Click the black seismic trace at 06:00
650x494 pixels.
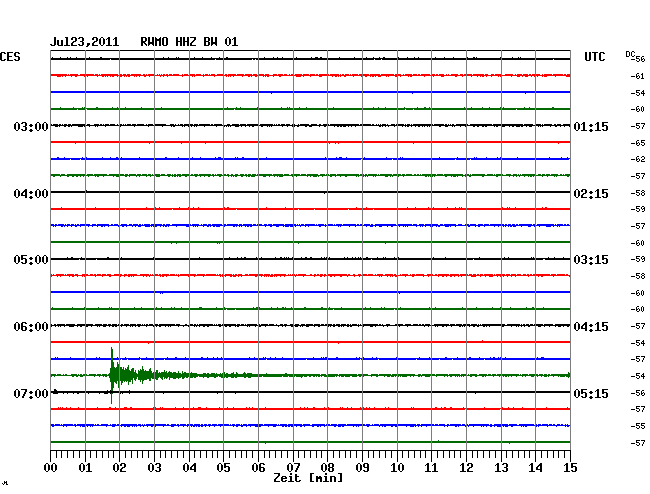click(310, 325)
